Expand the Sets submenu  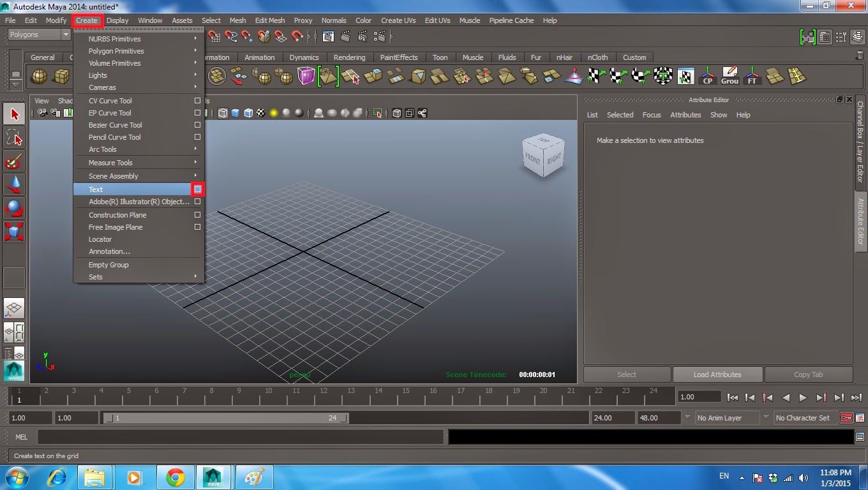[x=138, y=277]
